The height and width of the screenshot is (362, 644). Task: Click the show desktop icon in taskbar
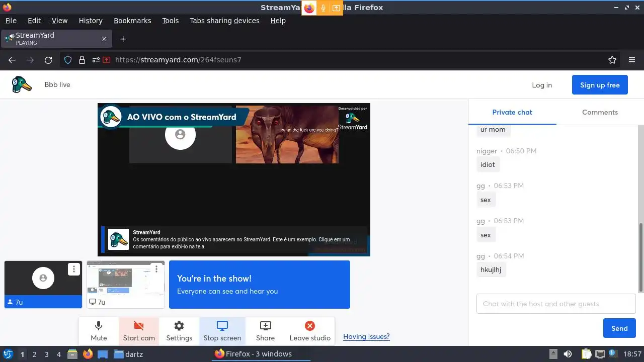tap(103, 354)
